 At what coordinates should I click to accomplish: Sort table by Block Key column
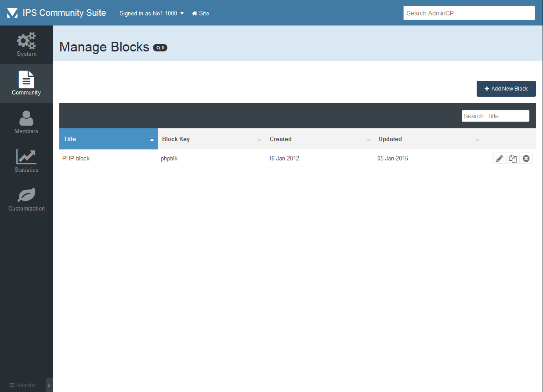point(211,139)
